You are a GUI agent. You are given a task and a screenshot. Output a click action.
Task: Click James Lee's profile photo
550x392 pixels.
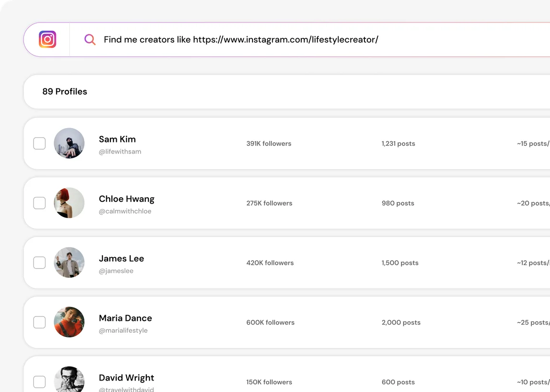coord(69,262)
